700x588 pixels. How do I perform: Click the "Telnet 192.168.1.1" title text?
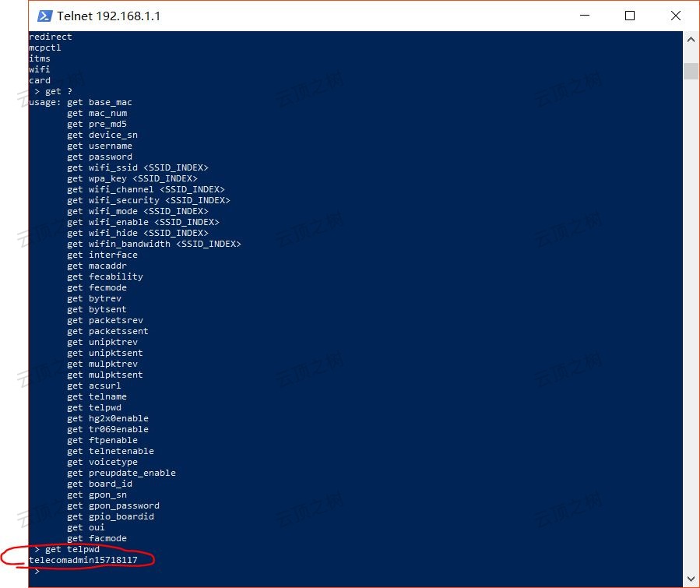108,16
